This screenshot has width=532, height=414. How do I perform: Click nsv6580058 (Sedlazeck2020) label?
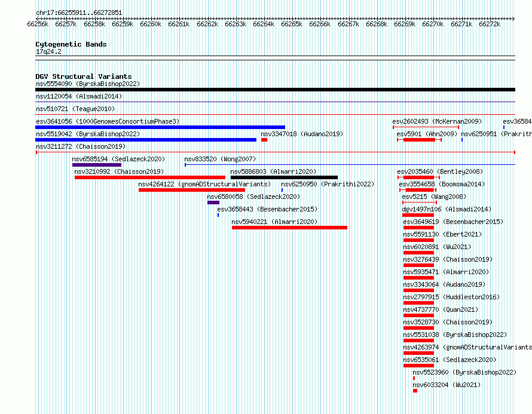[254, 197]
